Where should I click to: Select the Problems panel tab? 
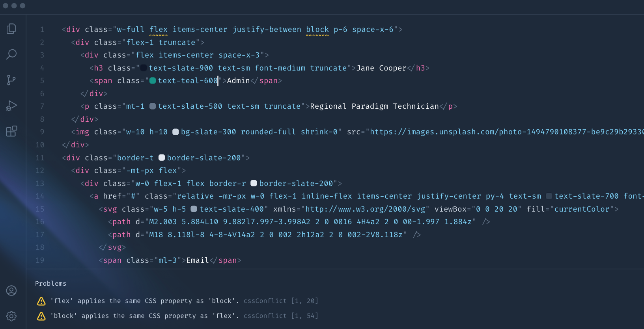[51, 284]
